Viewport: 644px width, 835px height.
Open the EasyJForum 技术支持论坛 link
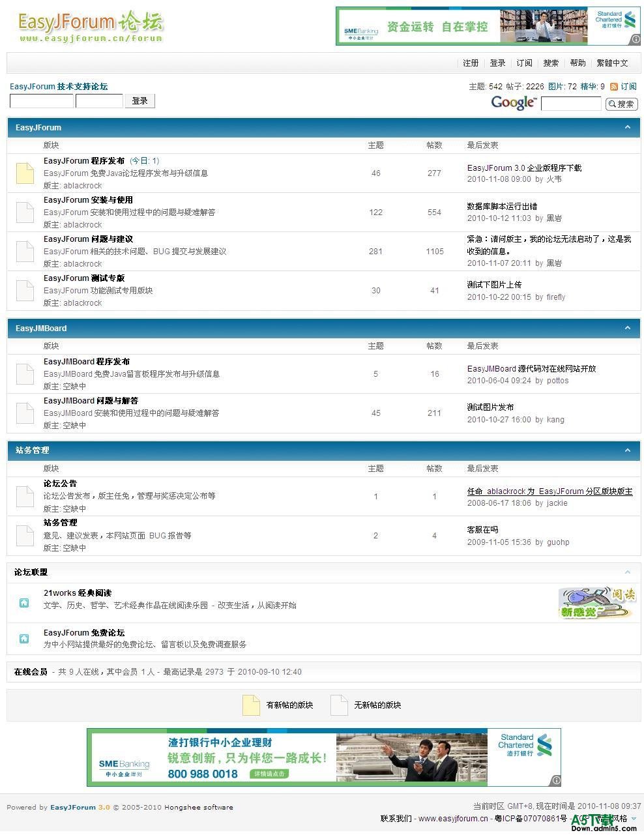pyautogui.click(x=59, y=87)
